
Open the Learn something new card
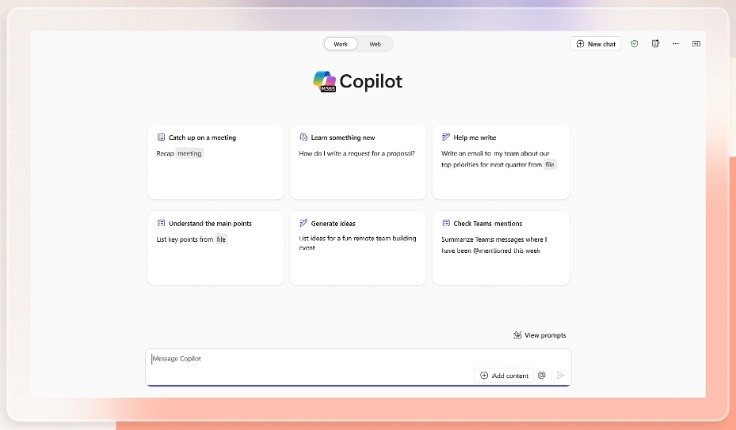358,162
